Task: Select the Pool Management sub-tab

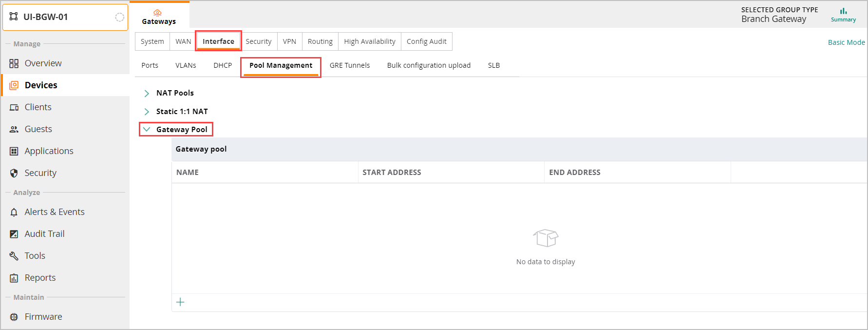Action: pos(281,65)
